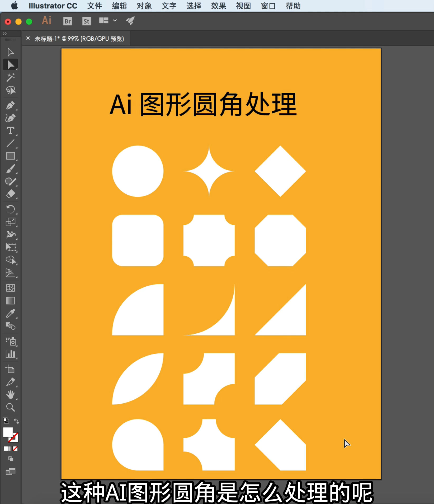
Task: Select the Width/Warp tool
Action: (x=11, y=235)
